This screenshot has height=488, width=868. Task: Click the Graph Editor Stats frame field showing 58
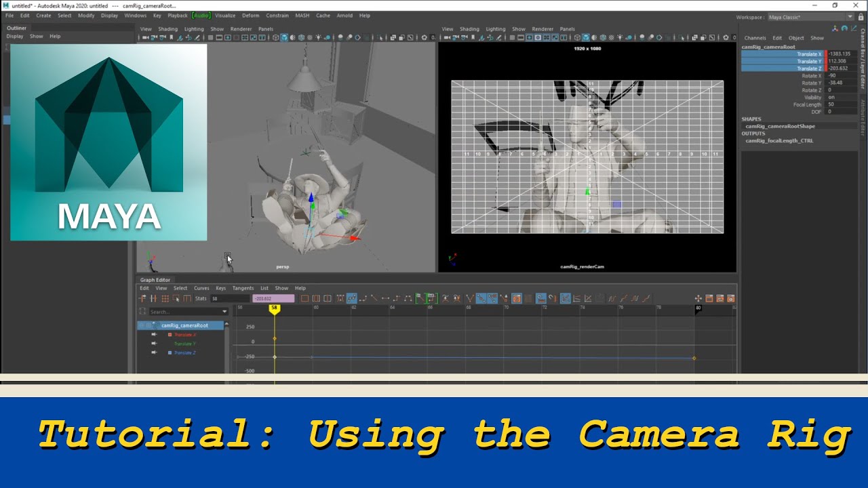pos(230,298)
